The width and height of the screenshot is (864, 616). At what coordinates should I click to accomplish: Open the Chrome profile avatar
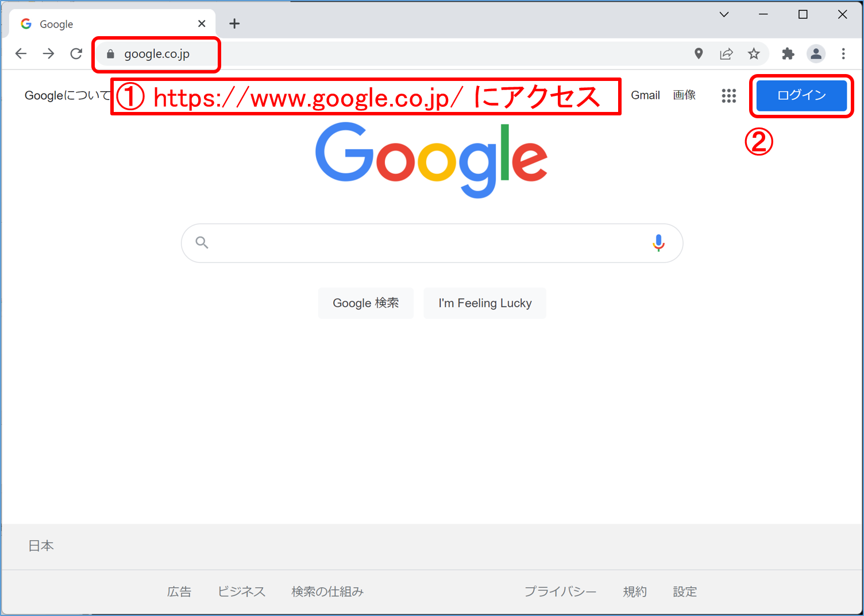[816, 53]
